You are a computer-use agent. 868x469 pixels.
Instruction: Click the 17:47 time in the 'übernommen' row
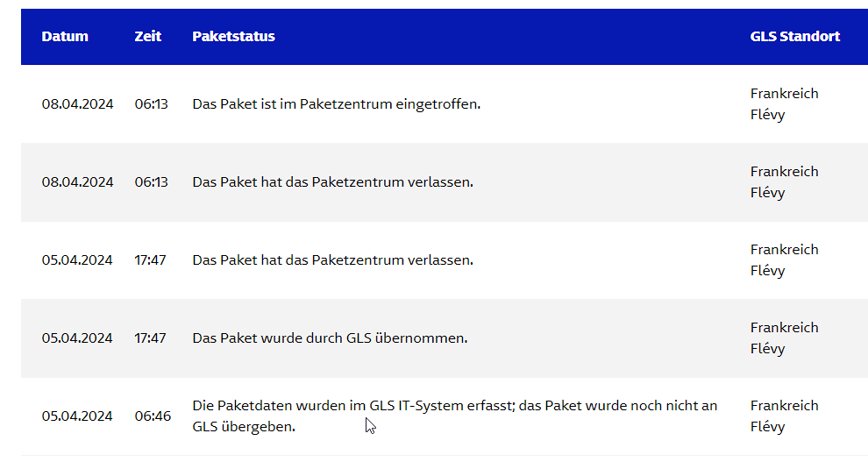150,338
